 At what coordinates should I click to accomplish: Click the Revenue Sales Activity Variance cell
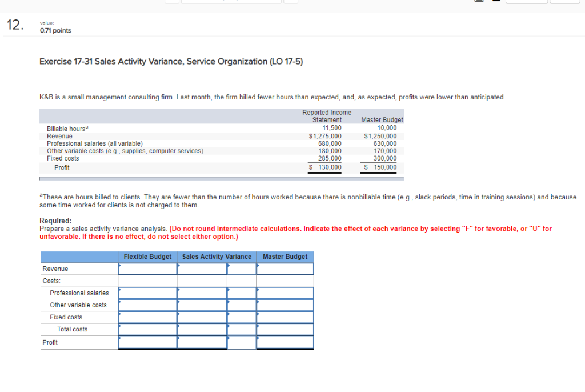[202, 269]
